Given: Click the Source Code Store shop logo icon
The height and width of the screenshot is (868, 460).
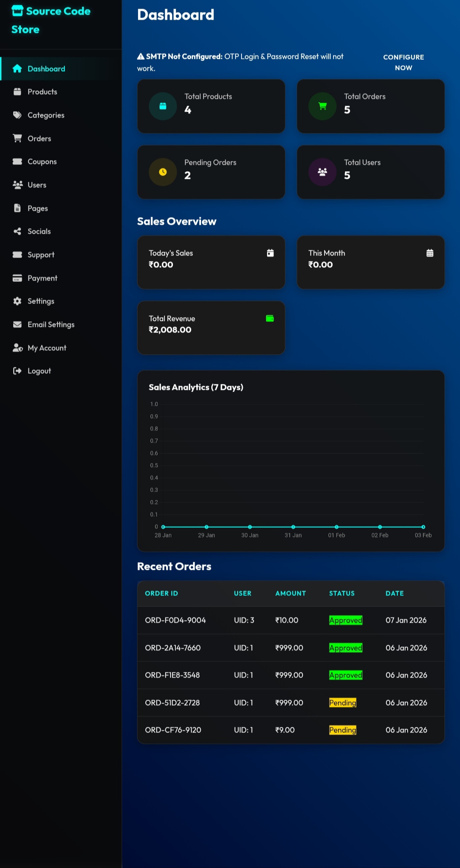Looking at the screenshot, I should (x=17, y=11).
